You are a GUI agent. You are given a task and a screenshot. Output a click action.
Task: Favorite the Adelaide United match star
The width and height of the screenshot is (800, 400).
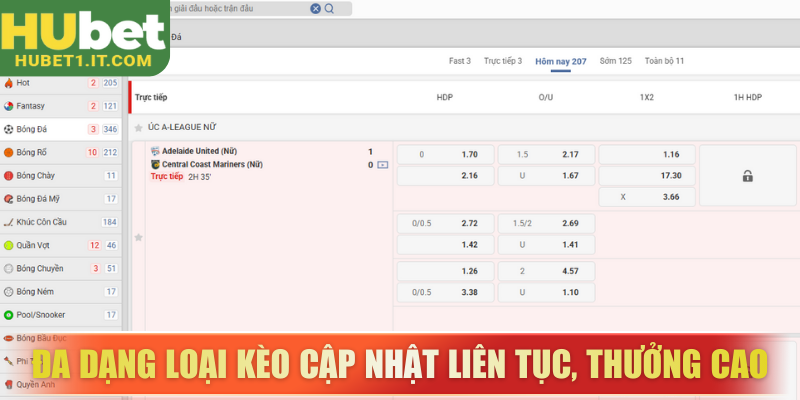(x=138, y=237)
